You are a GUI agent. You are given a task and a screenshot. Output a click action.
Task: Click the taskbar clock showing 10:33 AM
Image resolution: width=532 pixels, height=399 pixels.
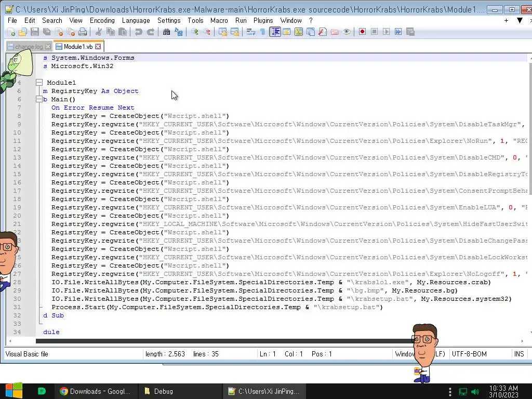pyautogui.click(x=503, y=391)
